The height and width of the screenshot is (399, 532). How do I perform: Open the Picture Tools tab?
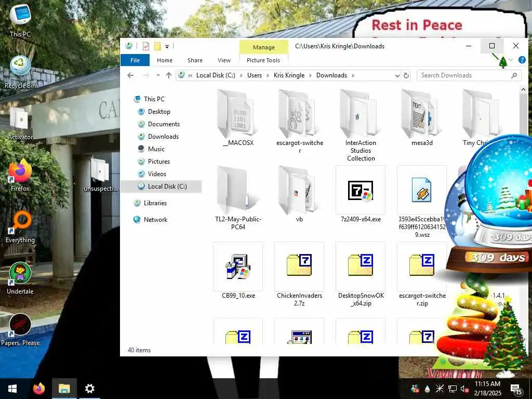click(263, 60)
